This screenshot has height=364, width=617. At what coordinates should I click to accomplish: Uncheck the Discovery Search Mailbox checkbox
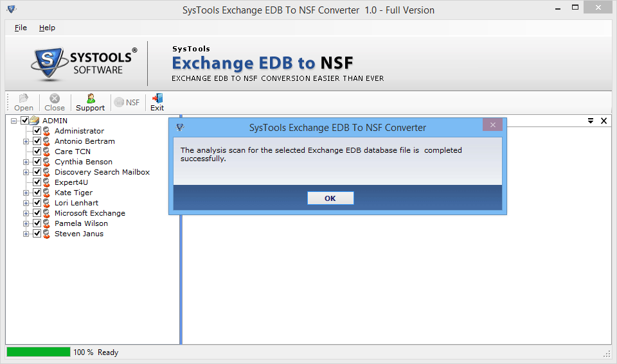(37, 171)
